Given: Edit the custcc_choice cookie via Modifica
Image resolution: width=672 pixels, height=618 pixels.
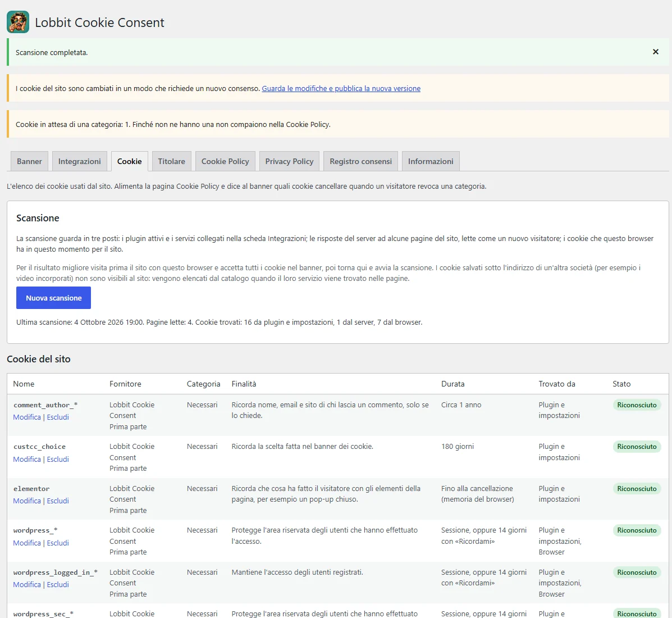Looking at the screenshot, I should click(26, 460).
